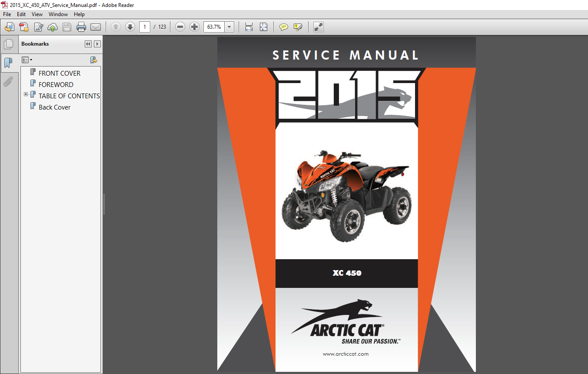Click the right-arrow button beside Bookmarks

pos(97,44)
